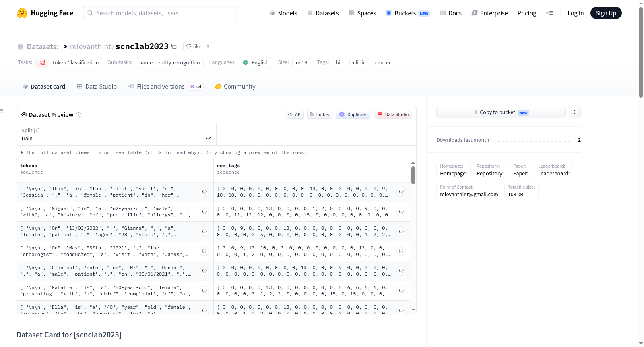This screenshot has height=347, width=644.
Task: Click the page vertical scrollbar thumb
Action: 641,52
